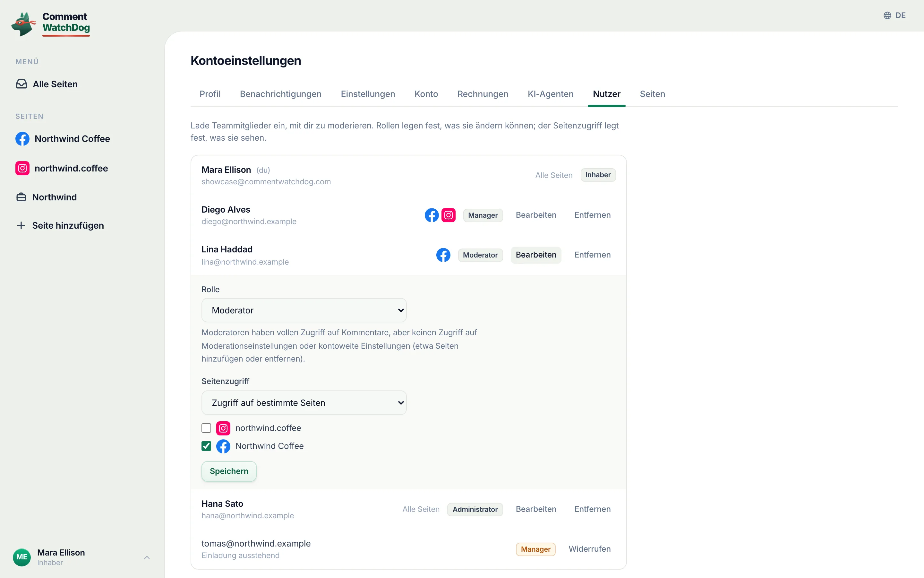Screen dimensions: 924x578
Task: Open the DE language selector
Action: [x=894, y=15]
